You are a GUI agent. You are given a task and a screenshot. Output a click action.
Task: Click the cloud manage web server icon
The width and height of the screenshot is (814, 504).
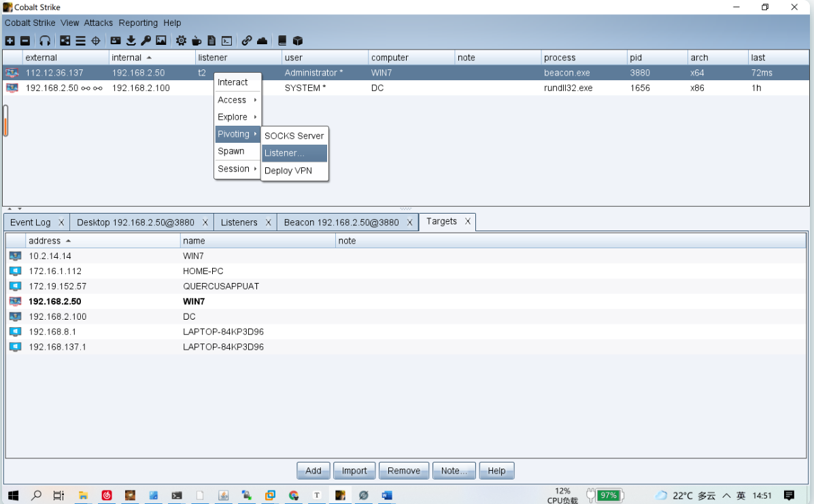pos(262,41)
